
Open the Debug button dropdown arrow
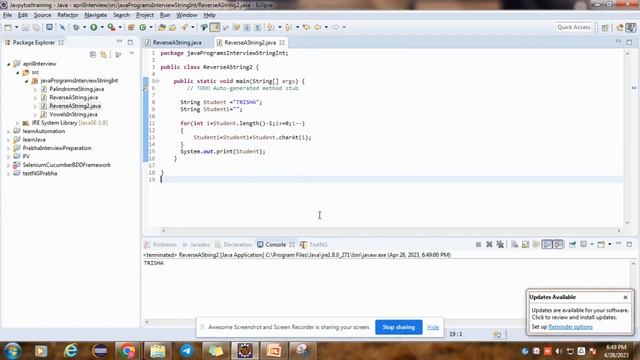[x=84, y=27]
